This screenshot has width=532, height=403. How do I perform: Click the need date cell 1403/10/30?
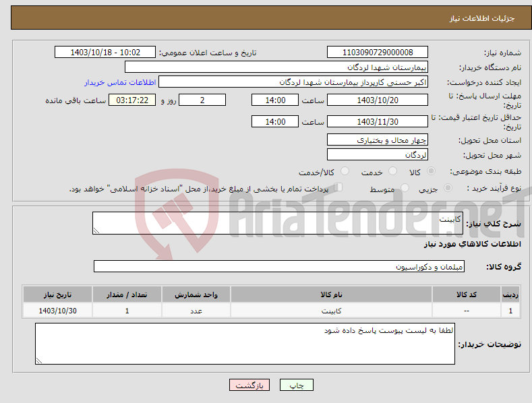click(58, 311)
